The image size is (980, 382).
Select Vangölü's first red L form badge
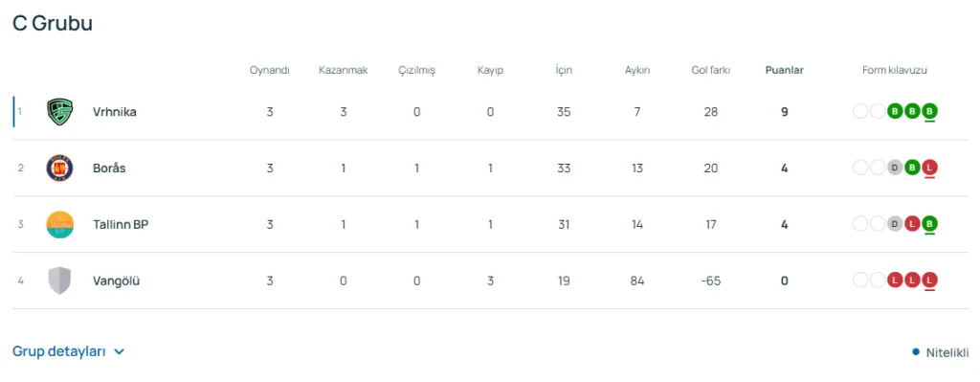895,281
